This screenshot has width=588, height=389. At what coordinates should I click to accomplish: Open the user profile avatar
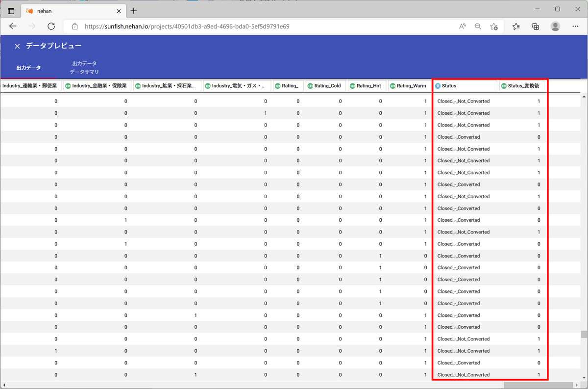tap(555, 26)
